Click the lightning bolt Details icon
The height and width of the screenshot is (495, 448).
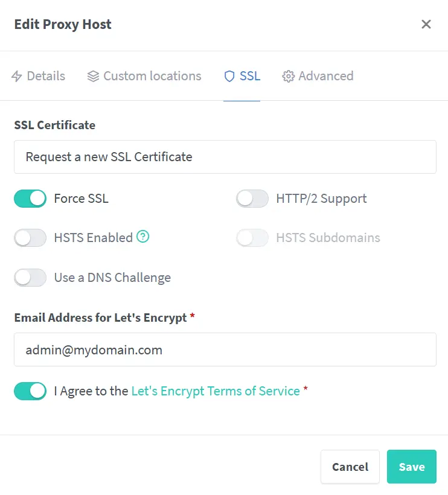17,76
